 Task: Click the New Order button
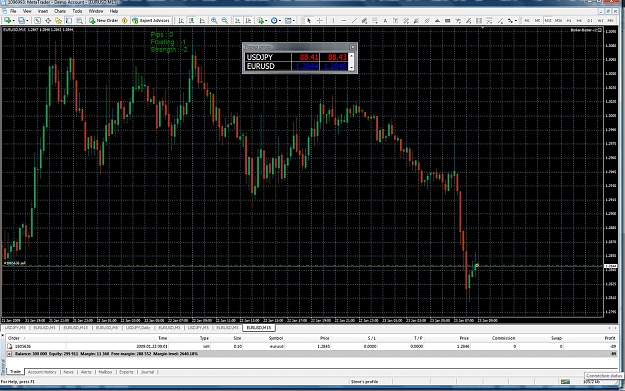point(104,20)
